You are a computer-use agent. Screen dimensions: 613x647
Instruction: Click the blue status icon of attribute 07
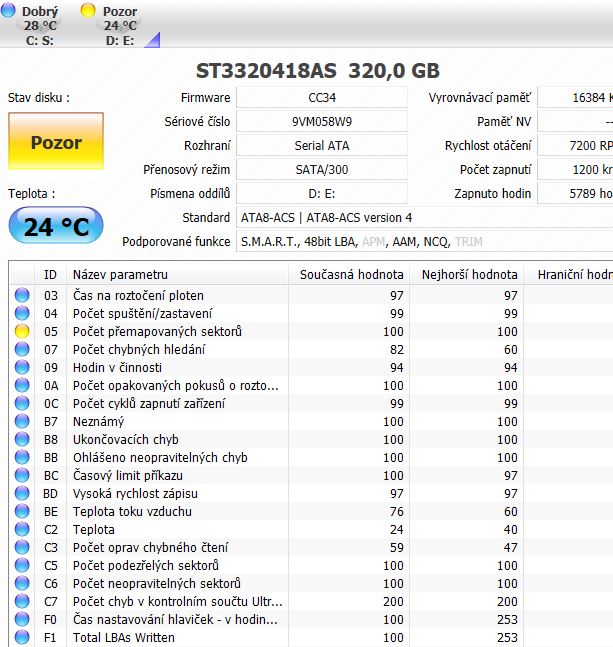(22, 349)
